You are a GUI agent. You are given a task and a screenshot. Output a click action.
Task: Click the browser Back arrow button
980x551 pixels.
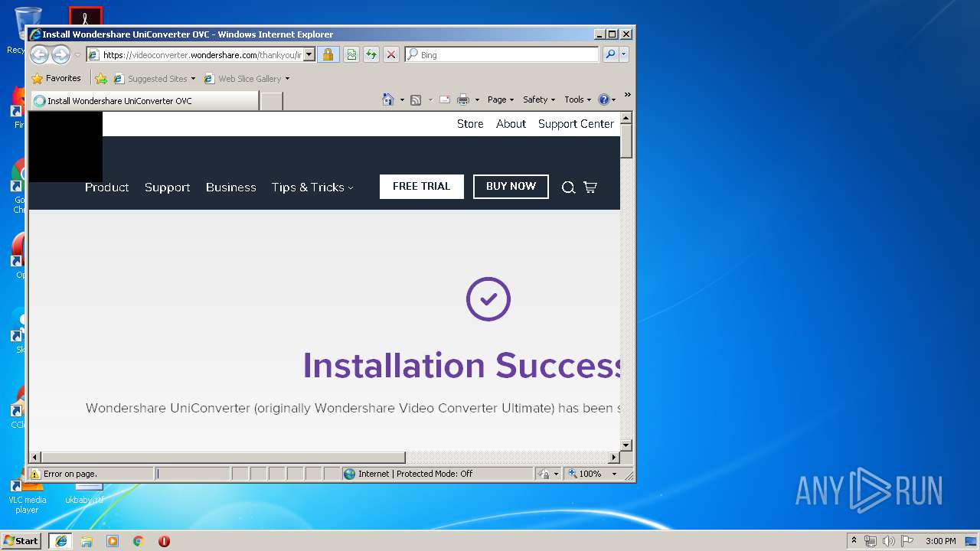pos(40,54)
